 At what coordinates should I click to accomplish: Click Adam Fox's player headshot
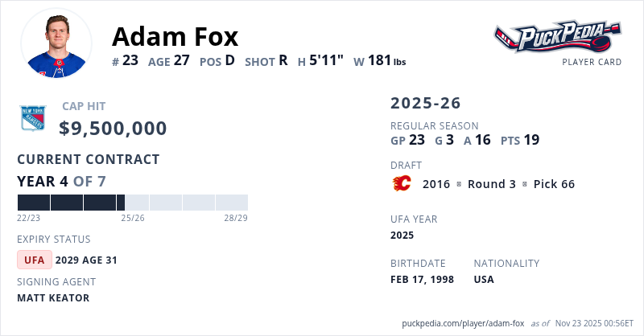tap(56, 43)
